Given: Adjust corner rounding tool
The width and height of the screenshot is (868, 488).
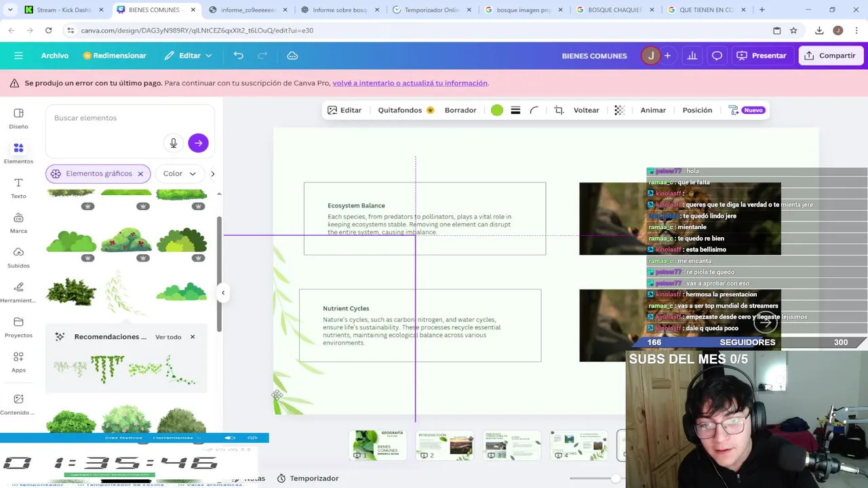Looking at the screenshot, I should coord(534,110).
